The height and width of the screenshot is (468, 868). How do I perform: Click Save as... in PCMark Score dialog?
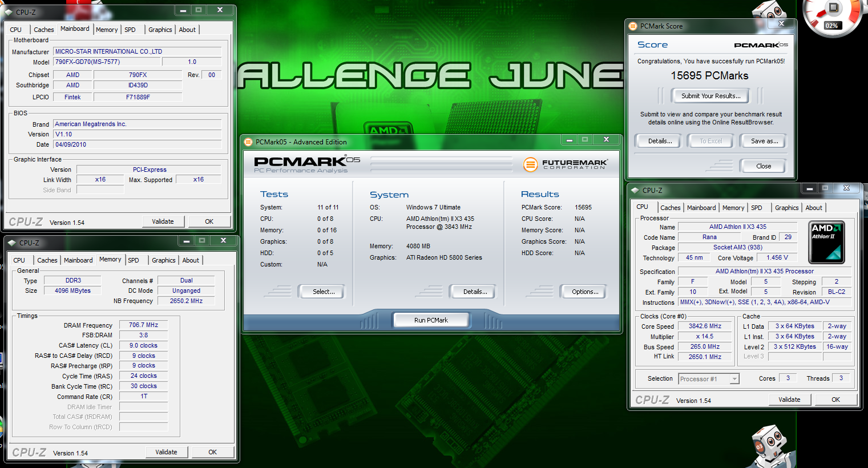click(764, 141)
